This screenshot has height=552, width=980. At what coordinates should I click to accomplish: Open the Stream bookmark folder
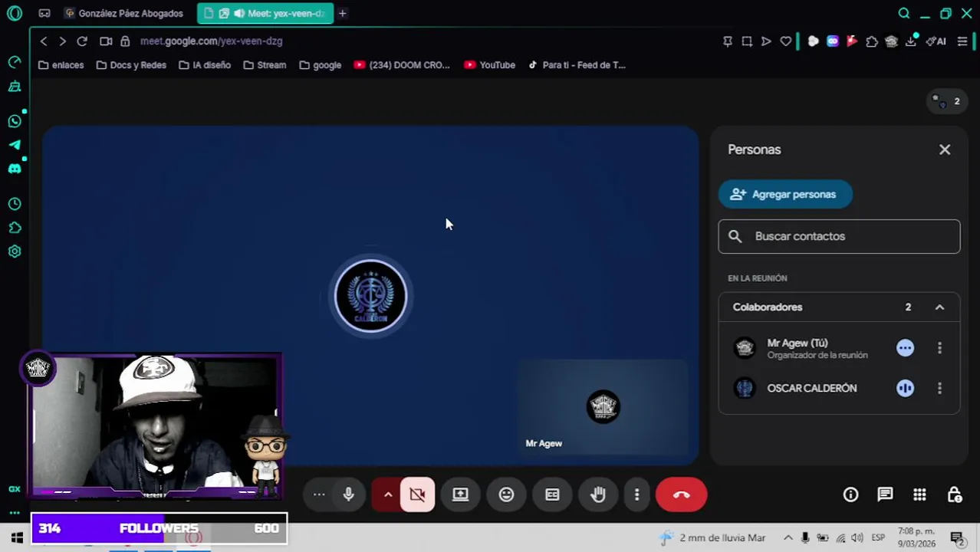click(265, 65)
